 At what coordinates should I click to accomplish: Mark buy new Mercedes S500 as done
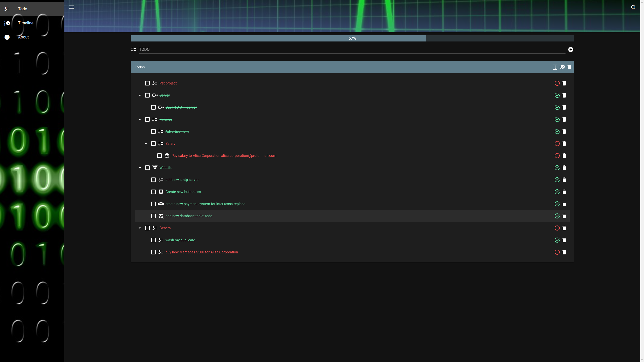(x=557, y=252)
